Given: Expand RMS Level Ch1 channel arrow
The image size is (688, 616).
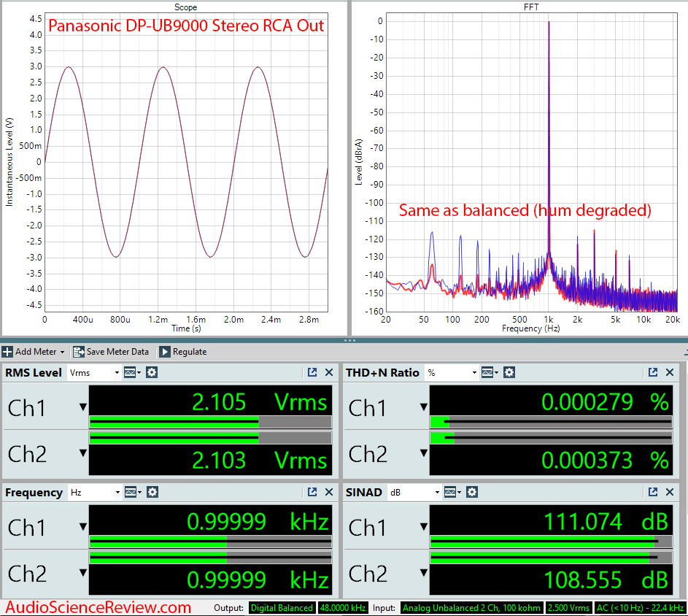Looking at the screenshot, I should [x=83, y=407].
